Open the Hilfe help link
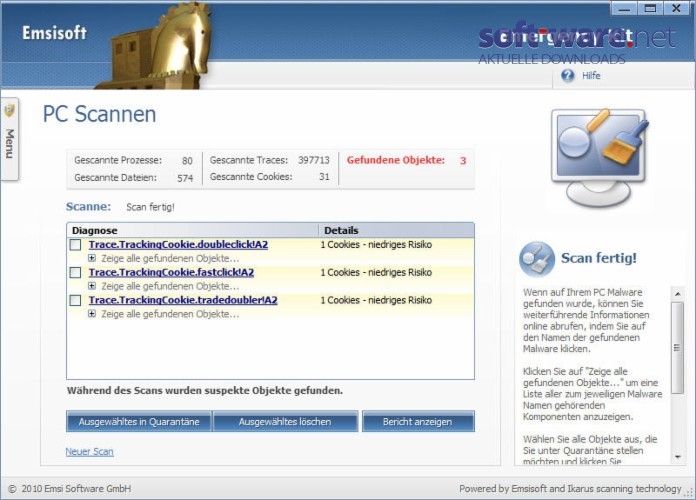The width and height of the screenshot is (696, 500). 591,75
